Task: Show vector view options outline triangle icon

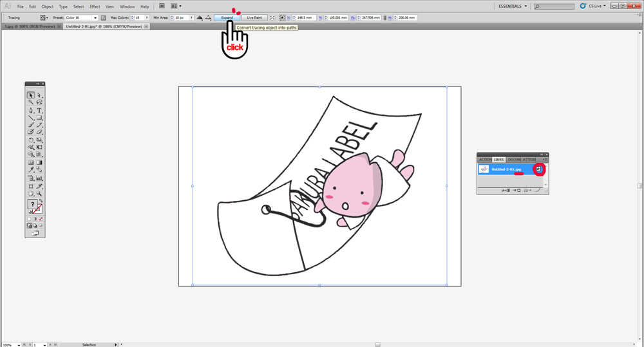Action: click(208, 17)
